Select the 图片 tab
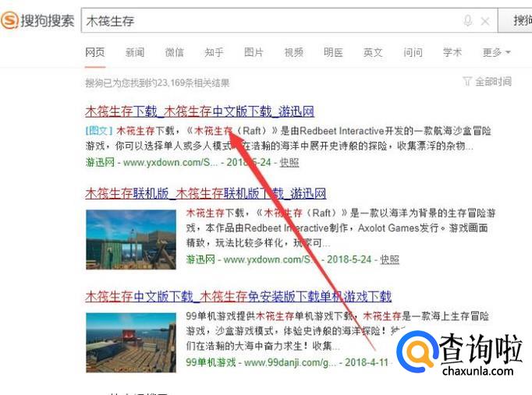 click(254, 52)
